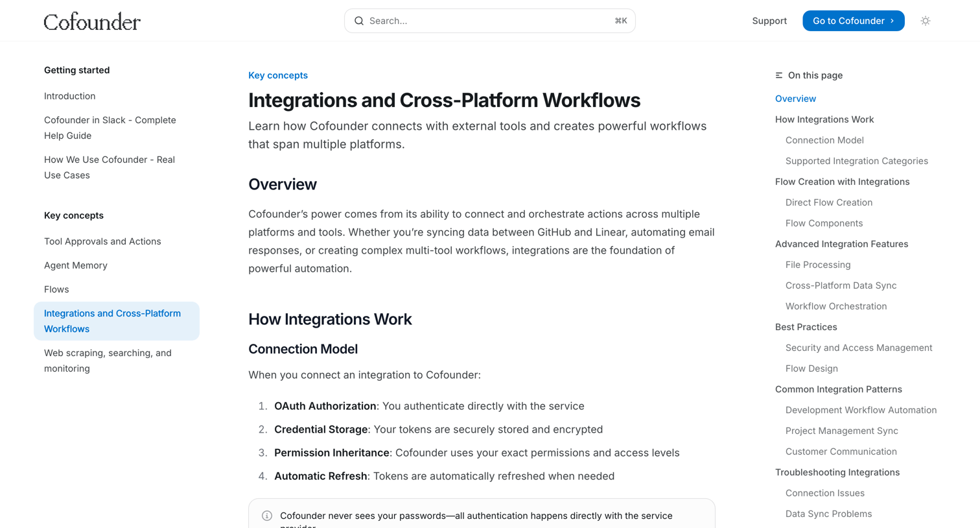Open the Flows sidebar page
Screen dimensions: 980x528
(56, 289)
